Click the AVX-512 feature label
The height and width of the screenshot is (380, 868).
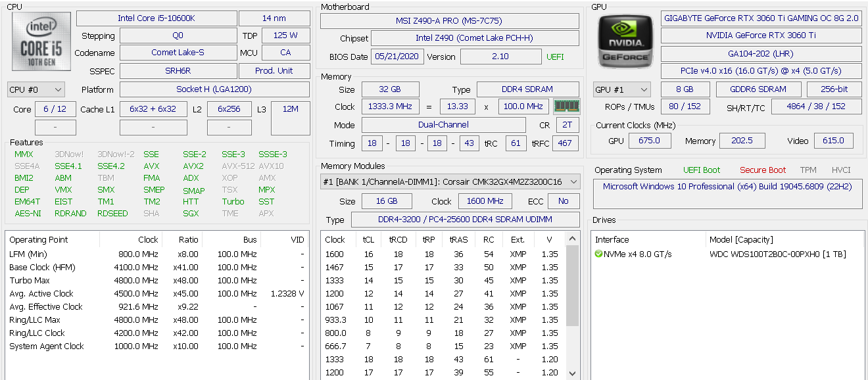[237, 166]
